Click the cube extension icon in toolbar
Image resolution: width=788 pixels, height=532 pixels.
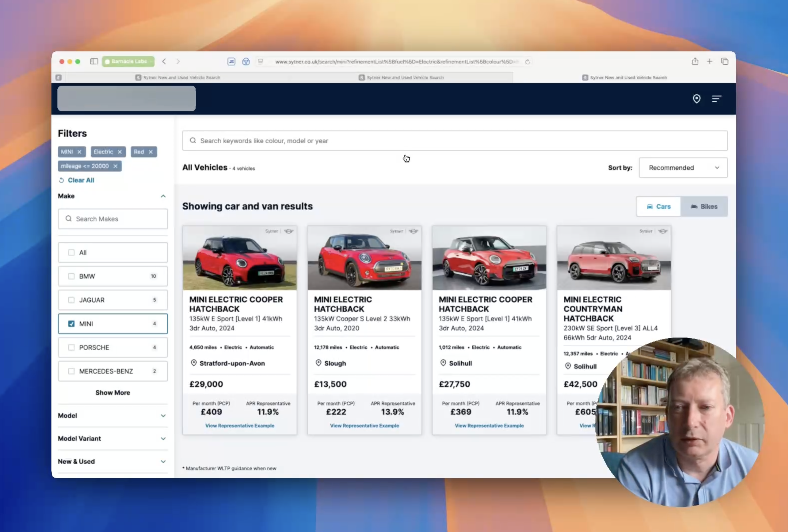pyautogui.click(x=246, y=61)
